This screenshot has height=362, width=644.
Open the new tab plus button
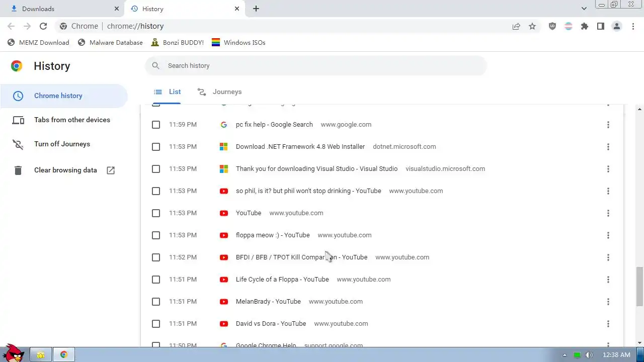click(256, 9)
